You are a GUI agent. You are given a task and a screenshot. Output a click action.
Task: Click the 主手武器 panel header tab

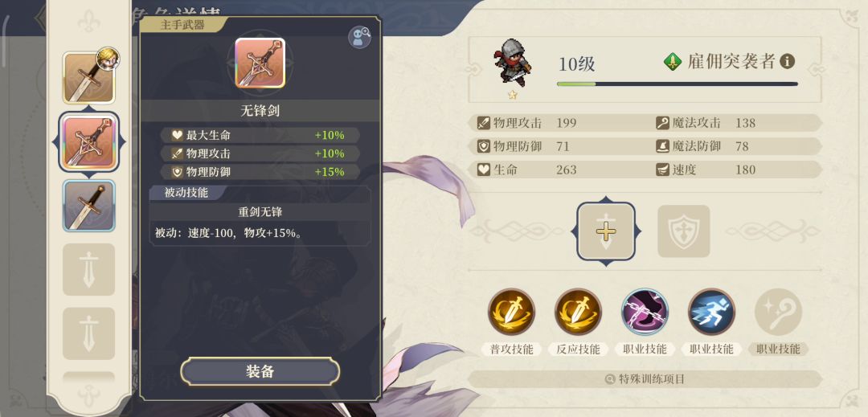pyautogui.click(x=183, y=25)
